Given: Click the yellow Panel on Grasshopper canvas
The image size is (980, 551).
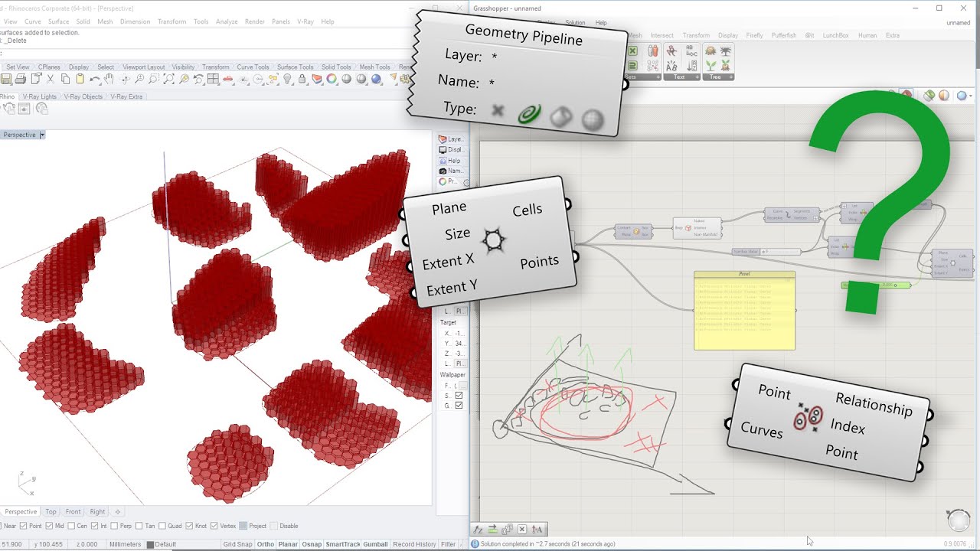Looking at the screenshot, I should tap(744, 311).
